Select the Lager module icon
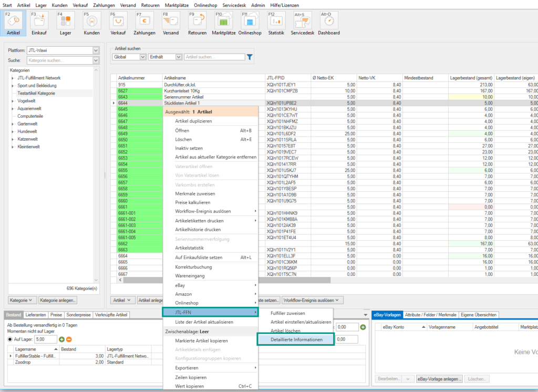The image size is (538, 392). coord(65,22)
